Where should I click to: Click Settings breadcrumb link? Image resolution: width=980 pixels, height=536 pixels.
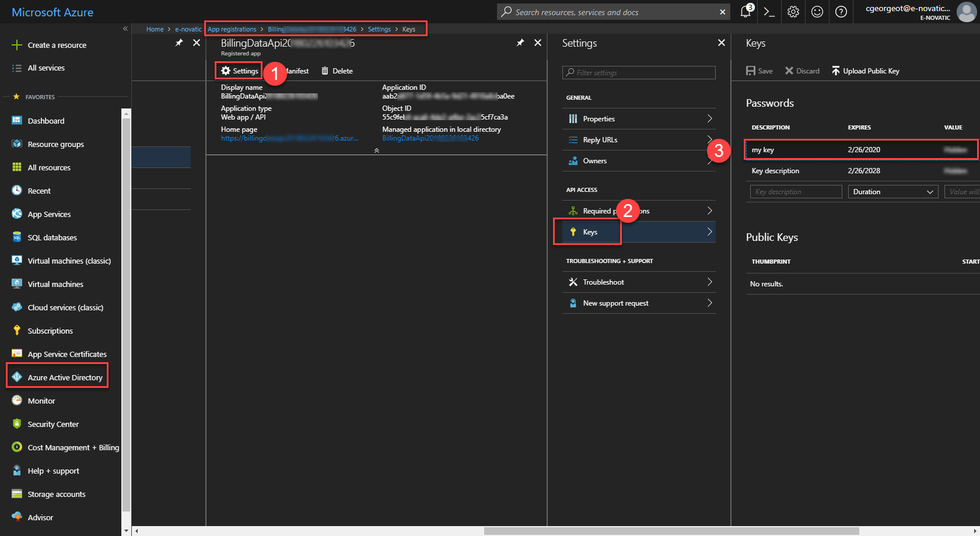(x=379, y=29)
